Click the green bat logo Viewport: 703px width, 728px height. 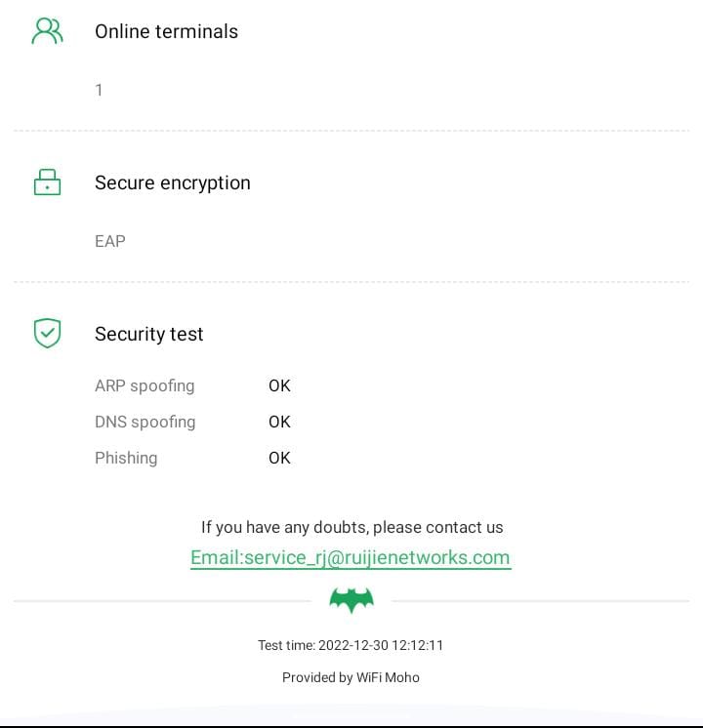pyautogui.click(x=351, y=600)
